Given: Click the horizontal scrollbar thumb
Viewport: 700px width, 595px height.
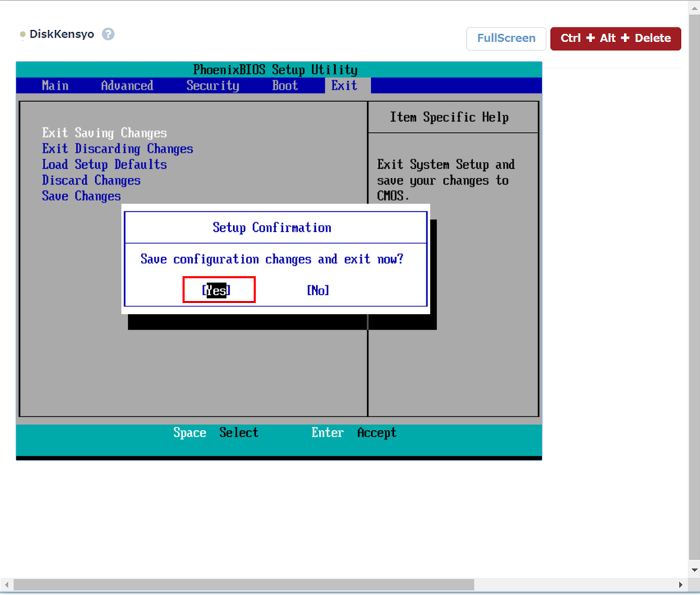Looking at the screenshot, I should click(244, 584).
